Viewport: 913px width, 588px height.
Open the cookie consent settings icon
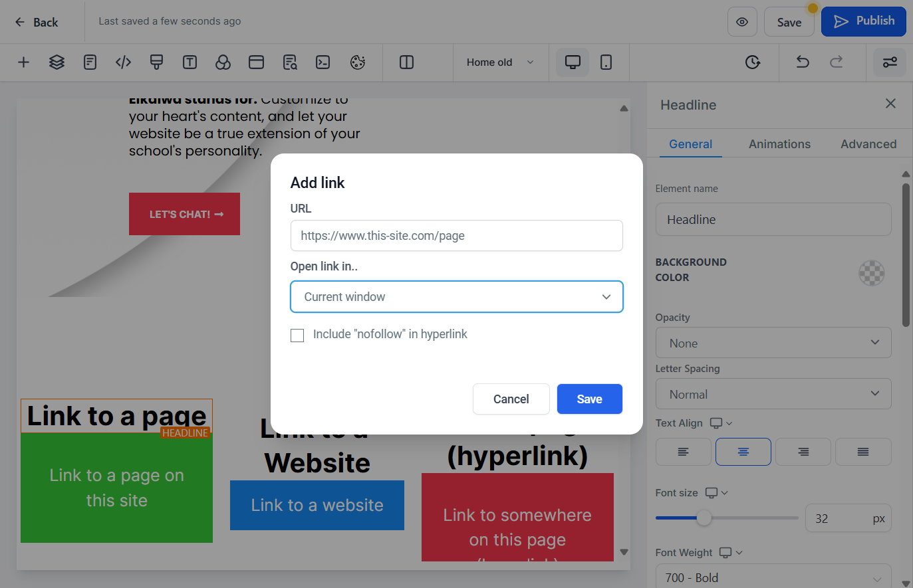coord(358,62)
